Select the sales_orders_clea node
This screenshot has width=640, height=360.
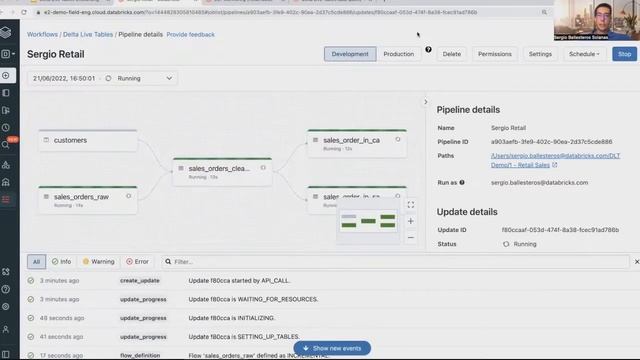[222, 171]
